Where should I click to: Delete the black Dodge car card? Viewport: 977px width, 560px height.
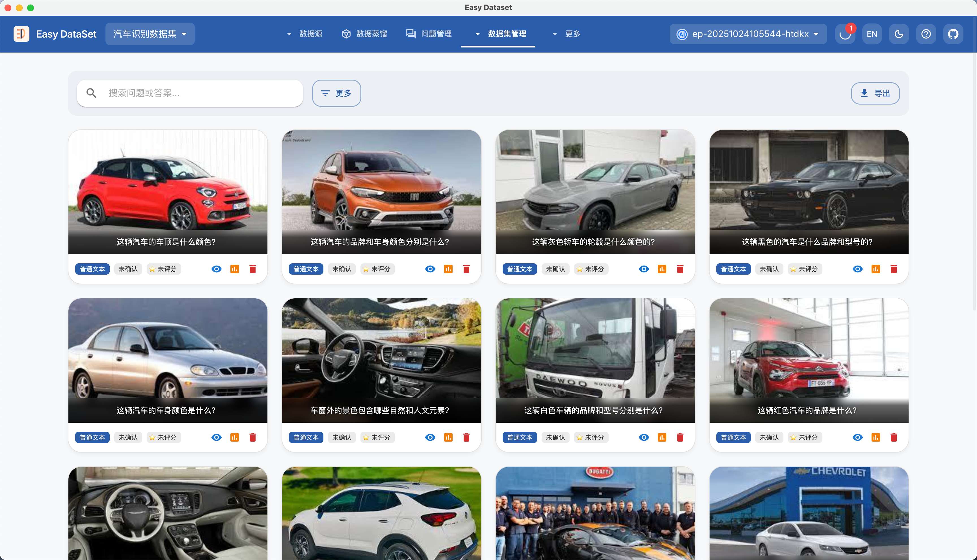[x=894, y=269]
